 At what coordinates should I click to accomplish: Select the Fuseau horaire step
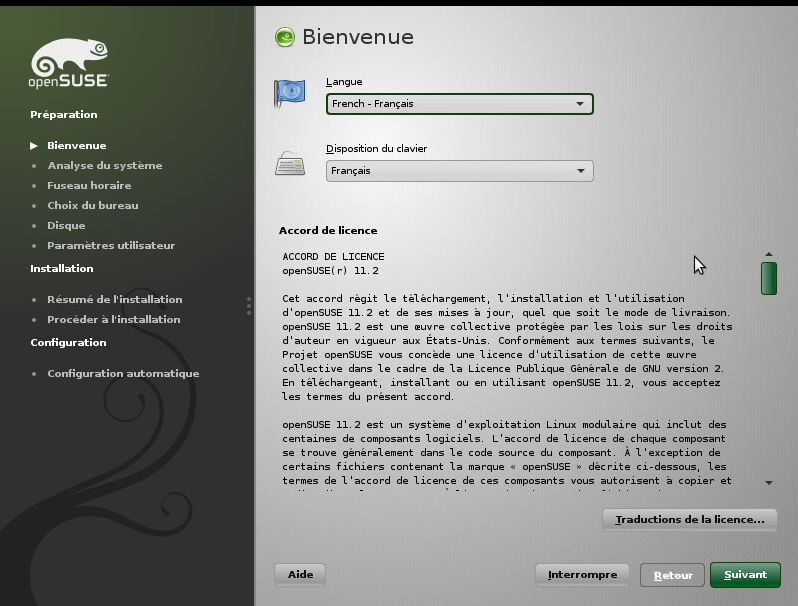click(89, 186)
